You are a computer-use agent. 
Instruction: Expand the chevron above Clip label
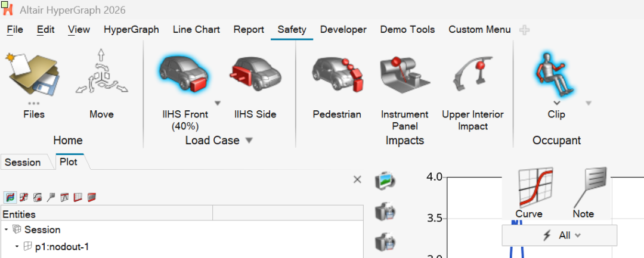point(556,103)
